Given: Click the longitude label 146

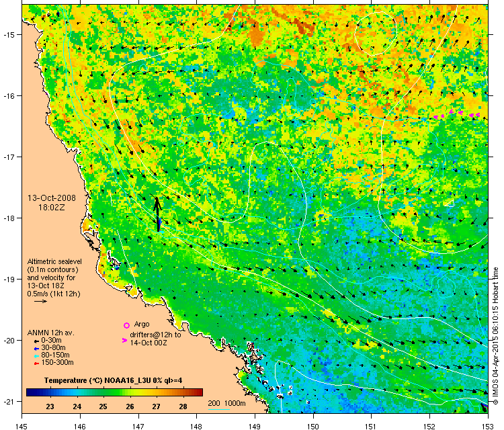Looking at the screenshot, I should [80, 426].
